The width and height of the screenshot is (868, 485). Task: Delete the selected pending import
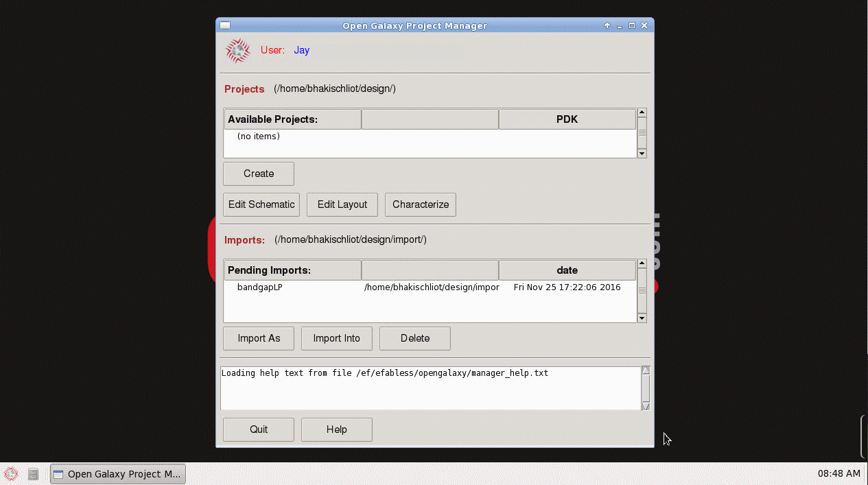[415, 338]
